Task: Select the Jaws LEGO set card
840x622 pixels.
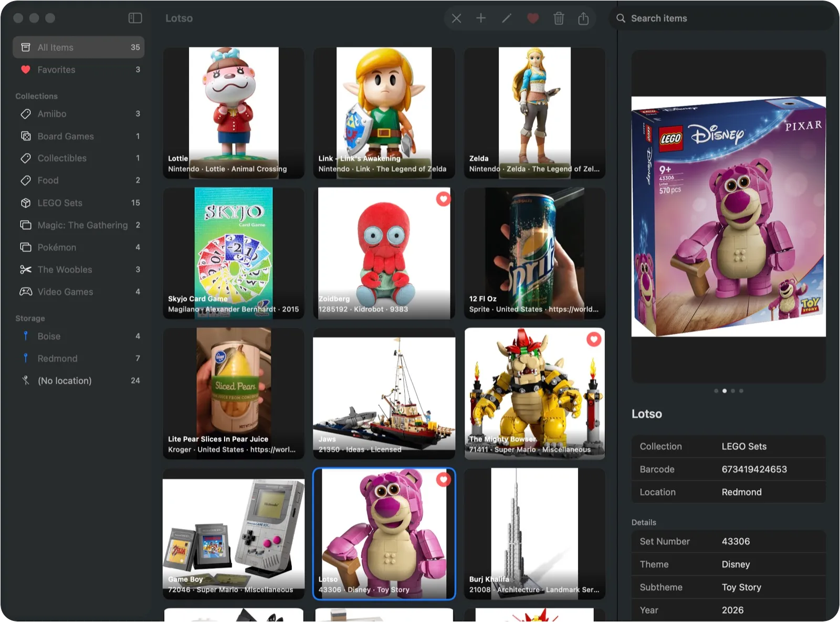Action: click(x=384, y=394)
